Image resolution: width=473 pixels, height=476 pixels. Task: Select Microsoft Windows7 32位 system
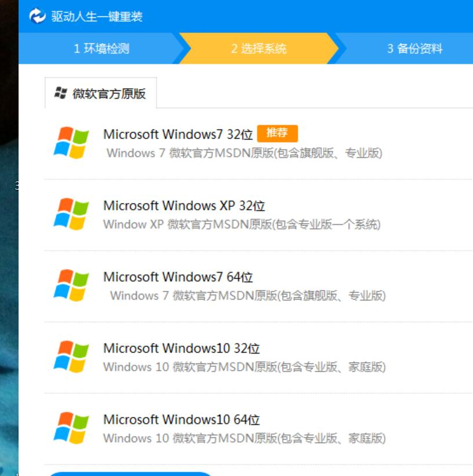[178, 134]
